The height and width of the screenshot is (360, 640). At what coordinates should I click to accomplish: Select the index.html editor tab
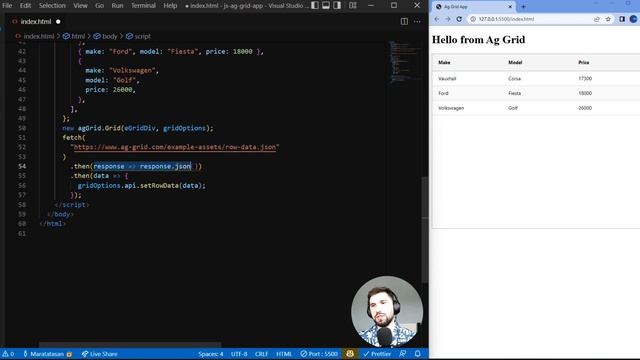pos(36,21)
